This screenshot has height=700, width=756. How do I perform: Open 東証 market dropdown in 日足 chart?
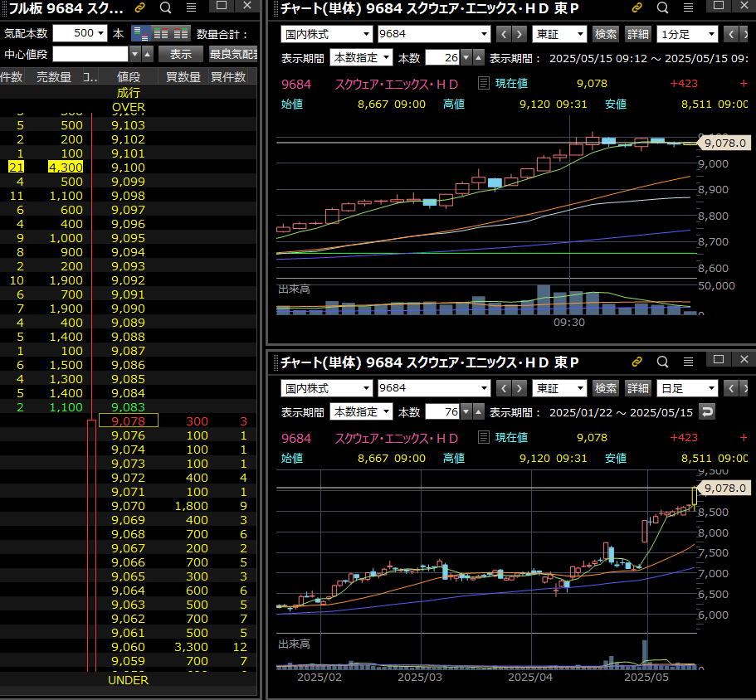(559, 388)
